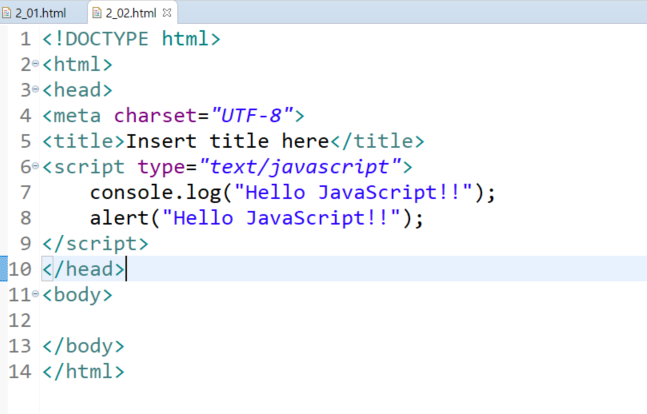
Task: Click the closing </script> tag
Action: coord(95,244)
